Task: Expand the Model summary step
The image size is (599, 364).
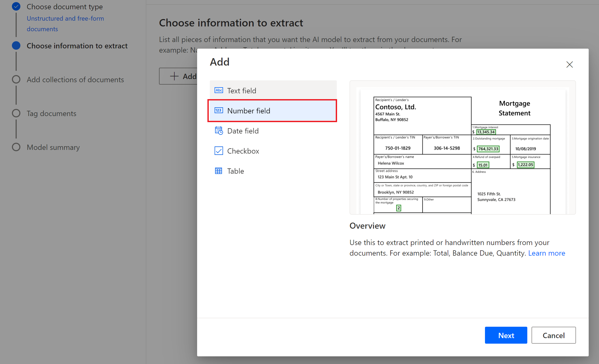Action: [x=53, y=147]
